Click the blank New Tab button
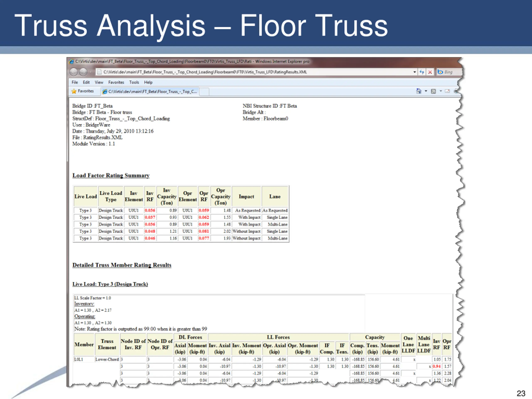Screen dimensions: 532x399 (204, 92)
